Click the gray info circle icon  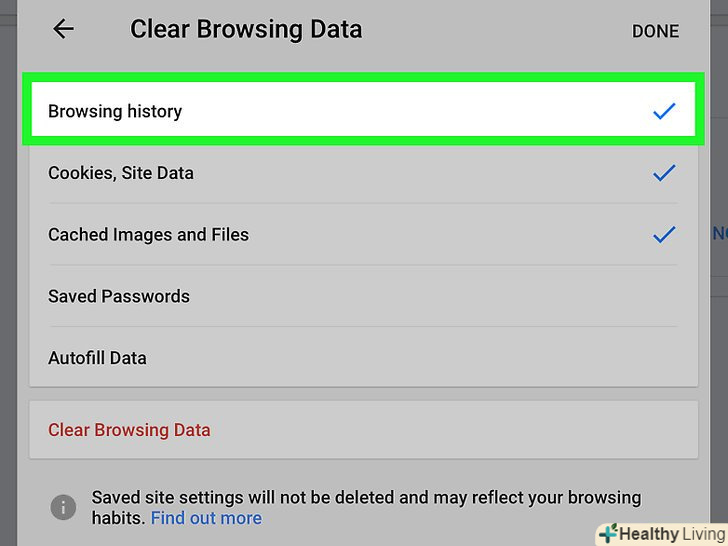(63, 507)
